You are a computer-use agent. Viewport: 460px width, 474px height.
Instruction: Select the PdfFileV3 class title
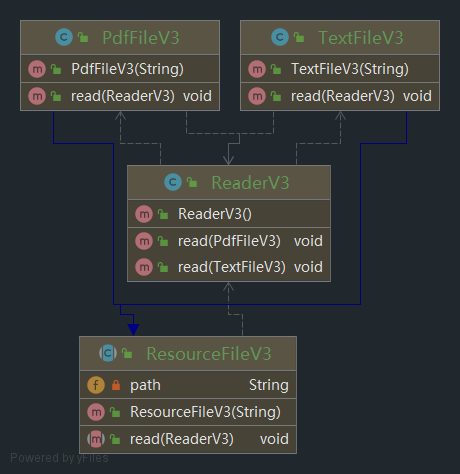tap(141, 37)
